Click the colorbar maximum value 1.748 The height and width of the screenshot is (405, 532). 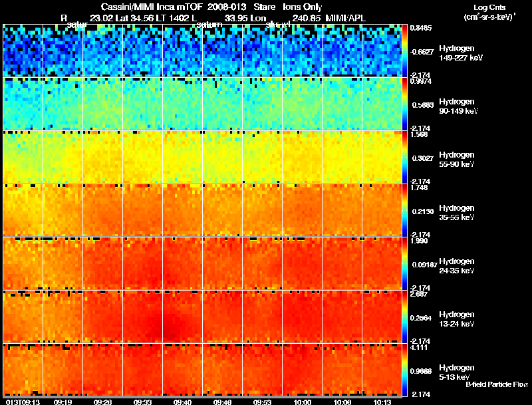pos(419,188)
